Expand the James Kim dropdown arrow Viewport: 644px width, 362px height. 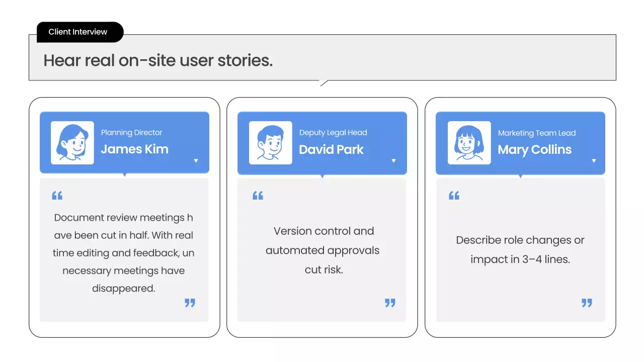[196, 161]
